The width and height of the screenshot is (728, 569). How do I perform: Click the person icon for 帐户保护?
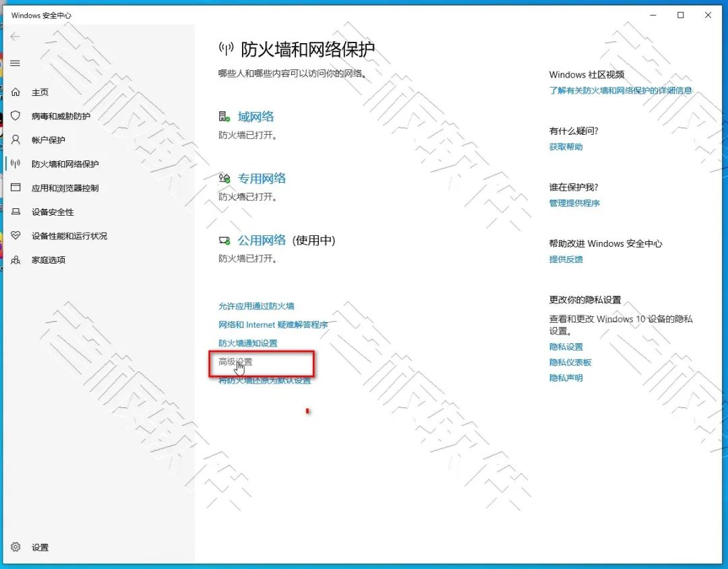coord(16,140)
